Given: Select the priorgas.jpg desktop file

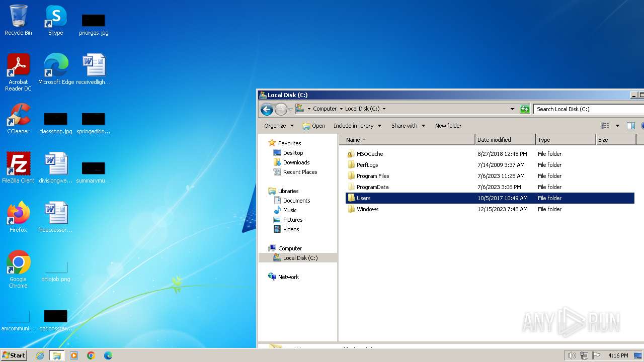Looking at the screenshot, I should click(94, 24).
